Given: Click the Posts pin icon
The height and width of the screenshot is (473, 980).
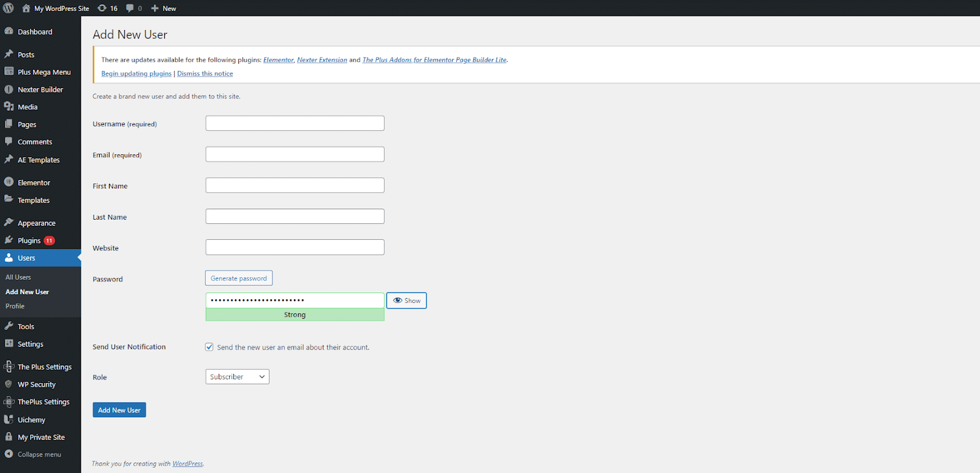Looking at the screenshot, I should tap(9, 54).
